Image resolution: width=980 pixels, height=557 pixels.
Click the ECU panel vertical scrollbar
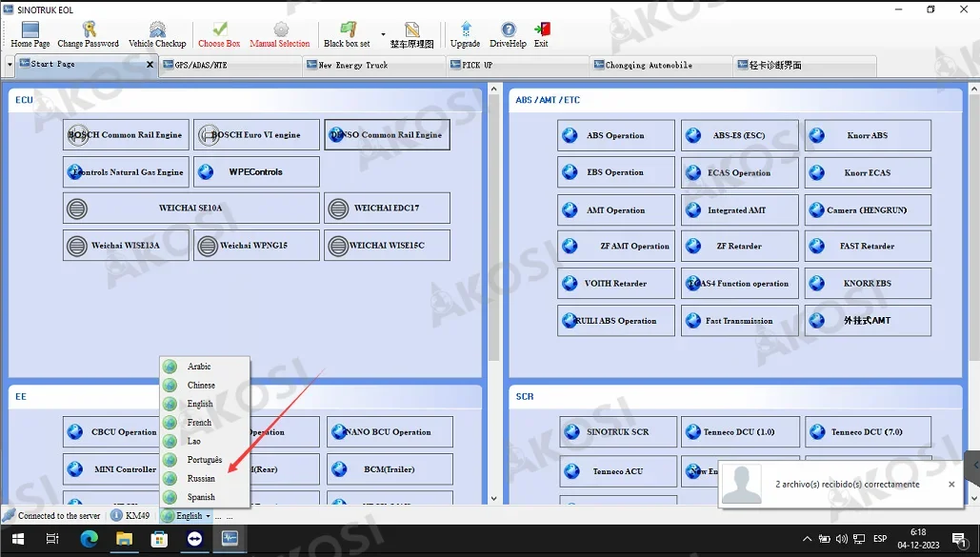493,294
